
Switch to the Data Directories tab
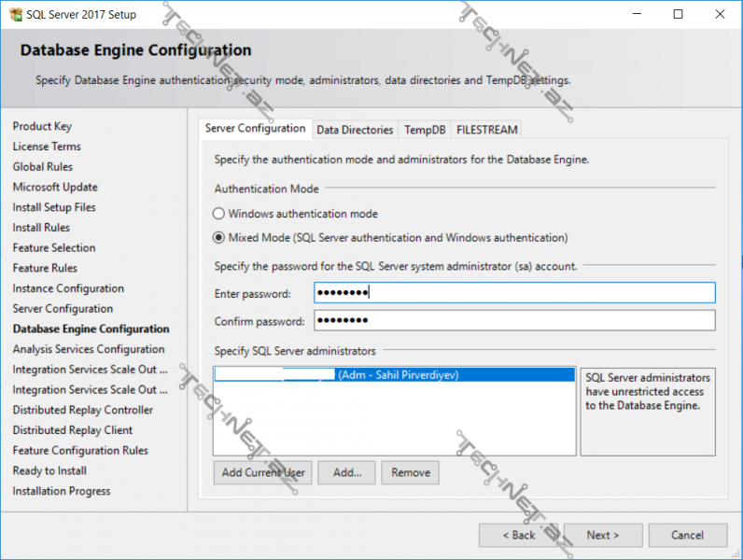(x=354, y=130)
